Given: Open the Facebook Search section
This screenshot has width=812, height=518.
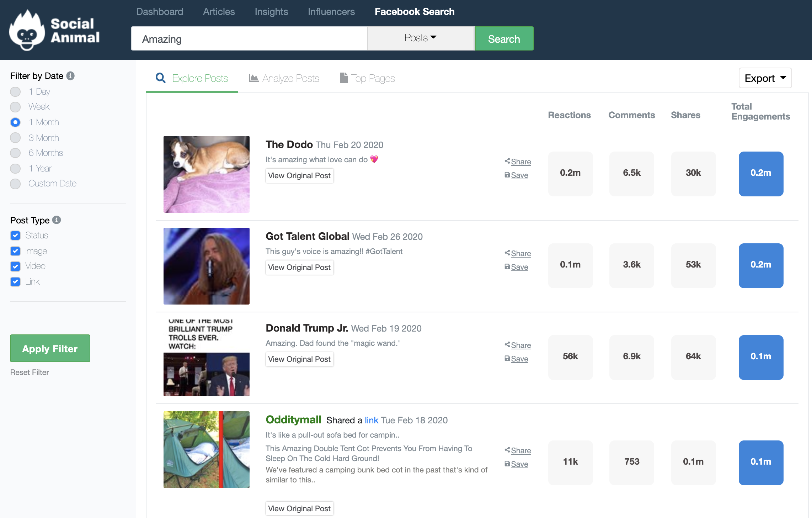Looking at the screenshot, I should [415, 12].
